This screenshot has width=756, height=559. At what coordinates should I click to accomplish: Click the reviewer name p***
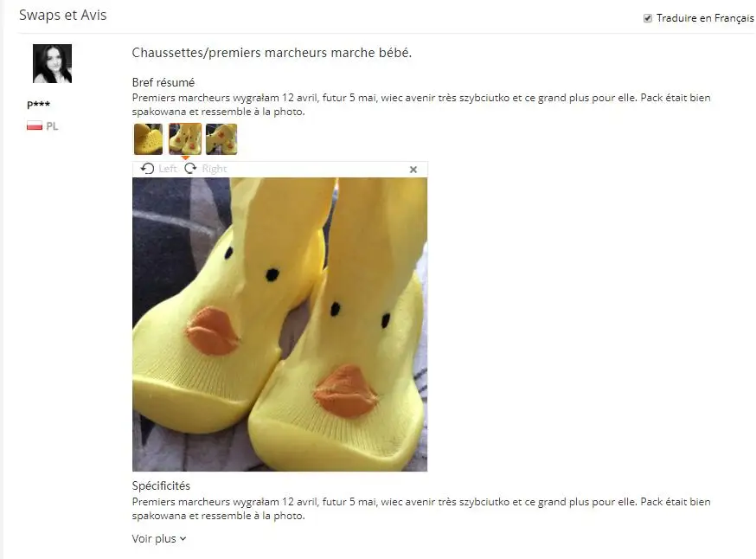coord(39,104)
